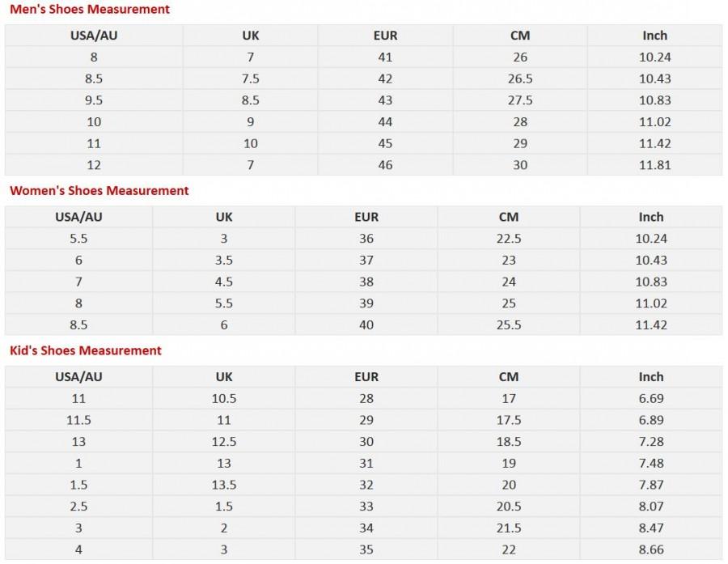Click the Kid's Shoes Measurement heading
The height and width of the screenshot is (564, 728).
(86, 350)
